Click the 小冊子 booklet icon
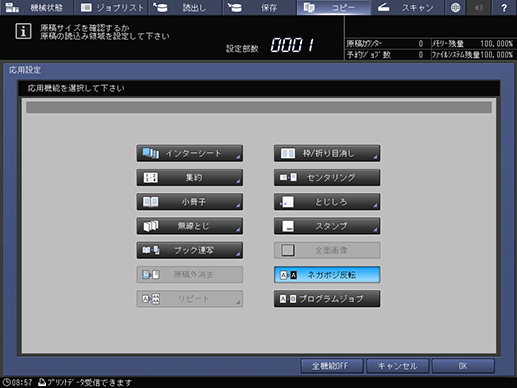The image size is (517, 388). point(151,202)
